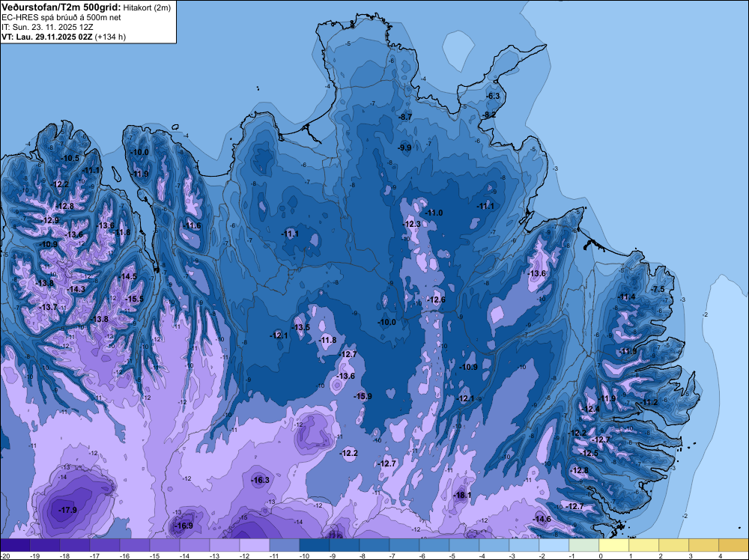Click the '-11.4' temperature label

pos(626,297)
